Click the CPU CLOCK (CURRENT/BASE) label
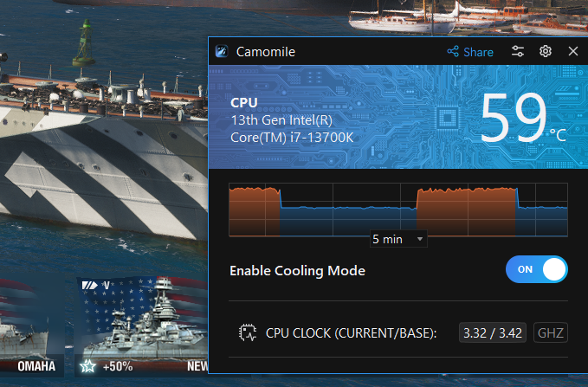The image size is (588, 387). click(x=351, y=333)
